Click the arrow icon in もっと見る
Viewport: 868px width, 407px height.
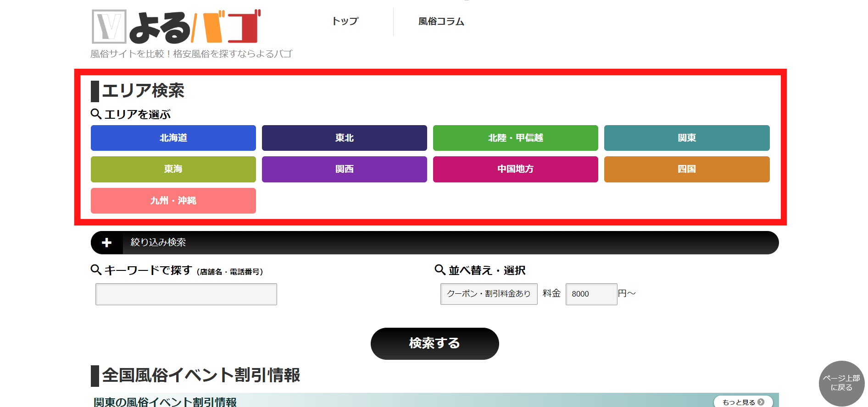761,402
